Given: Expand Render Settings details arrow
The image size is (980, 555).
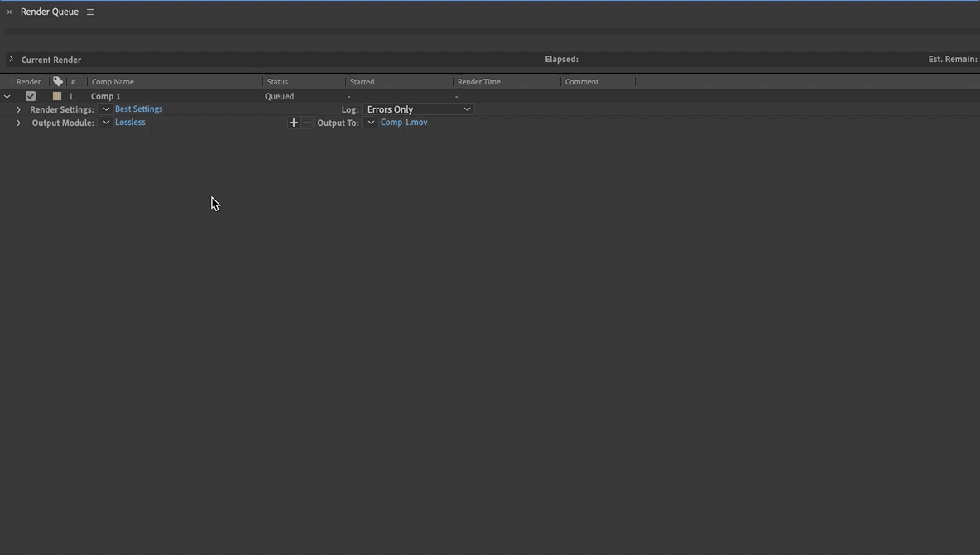Looking at the screenshot, I should point(19,109).
